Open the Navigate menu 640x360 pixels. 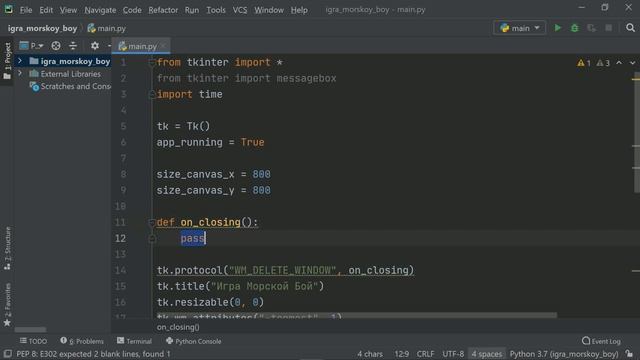coord(100,10)
